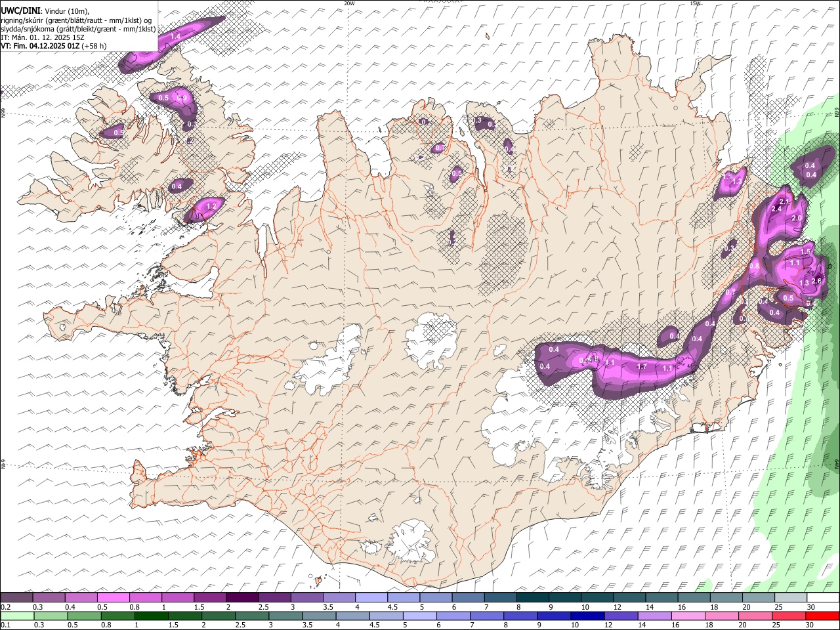
Task: Click the valid time 'VT: Fim. 04.12.2025 01Z'
Action: tap(40, 46)
